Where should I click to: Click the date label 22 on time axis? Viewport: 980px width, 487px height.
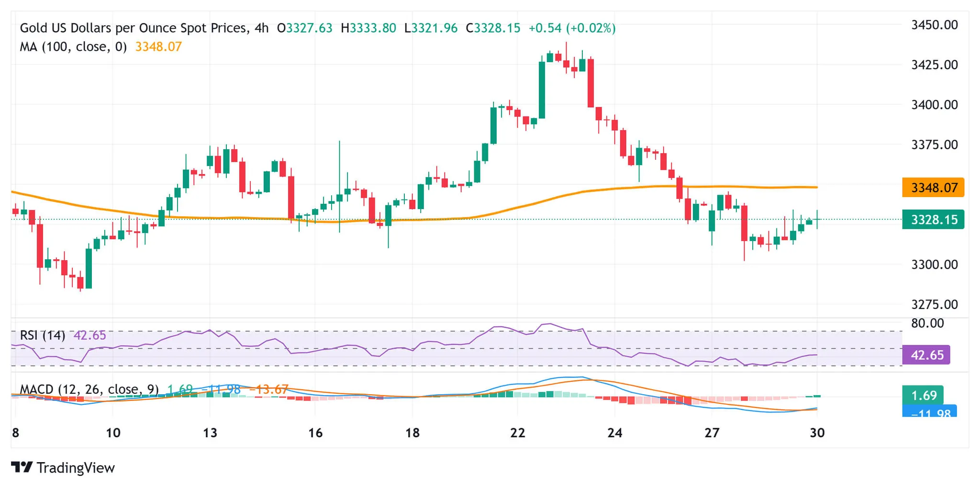[517, 433]
